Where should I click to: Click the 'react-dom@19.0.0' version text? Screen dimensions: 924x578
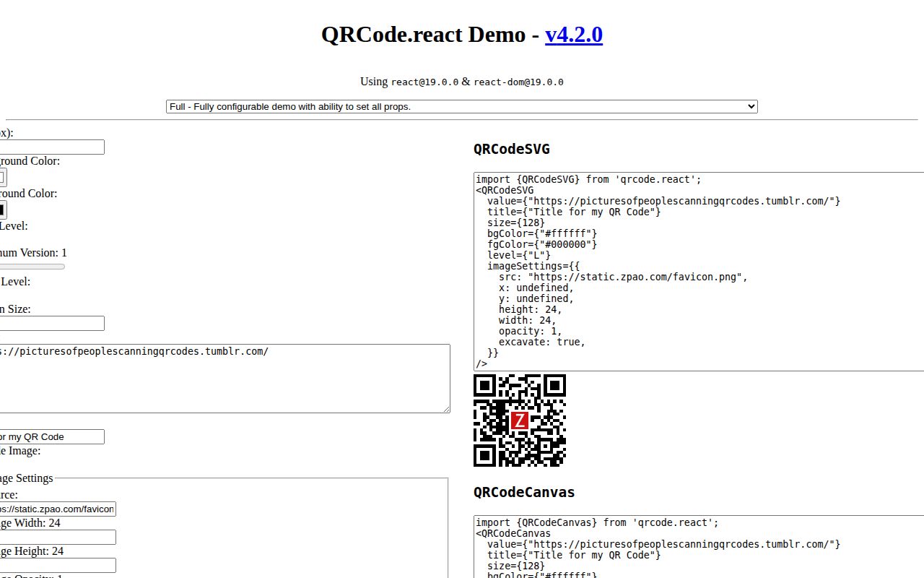pyautogui.click(x=518, y=82)
